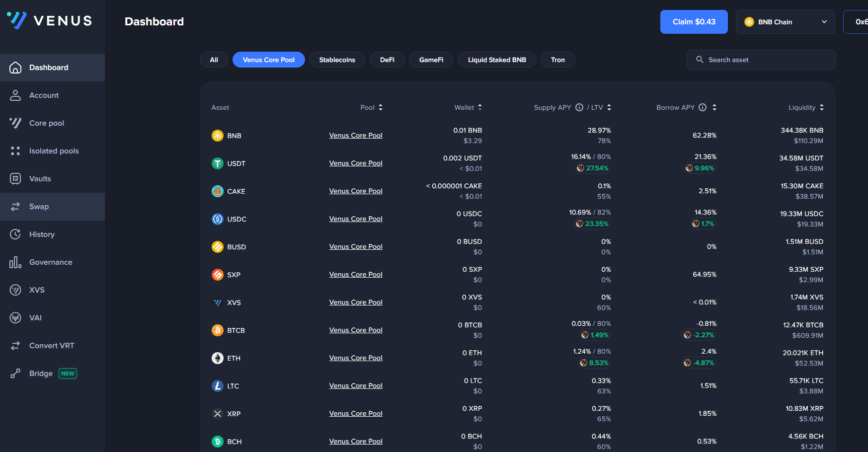Image resolution: width=868 pixels, height=452 pixels.
Task: Select the Tron filter tab
Action: [558, 60]
